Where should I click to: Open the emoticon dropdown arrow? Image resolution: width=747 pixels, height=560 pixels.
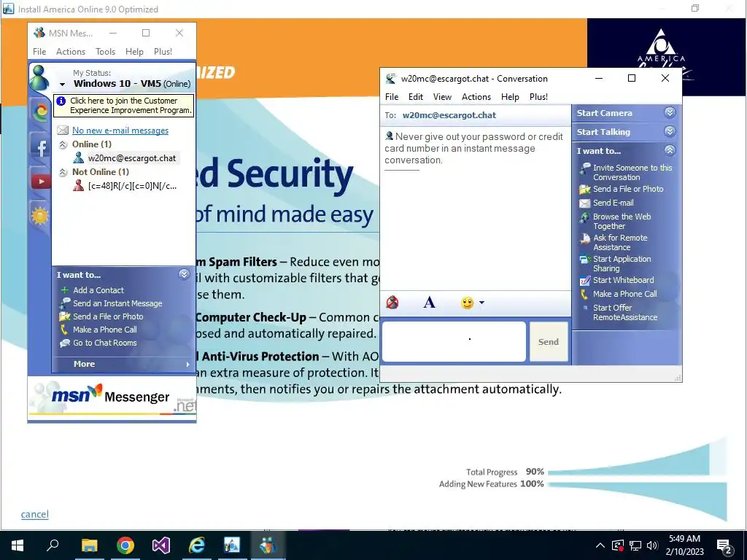point(481,303)
